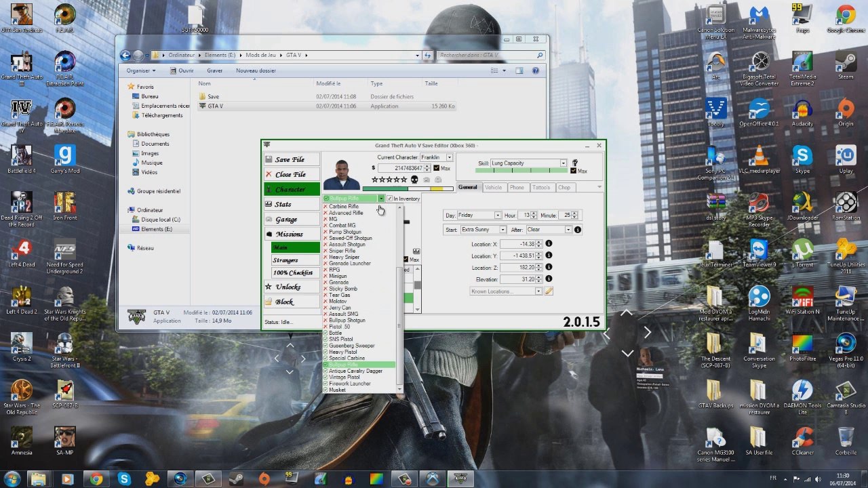Screen dimensions: 868x488
Task: Click the info icon next to Location X
Action: pyautogui.click(x=549, y=244)
